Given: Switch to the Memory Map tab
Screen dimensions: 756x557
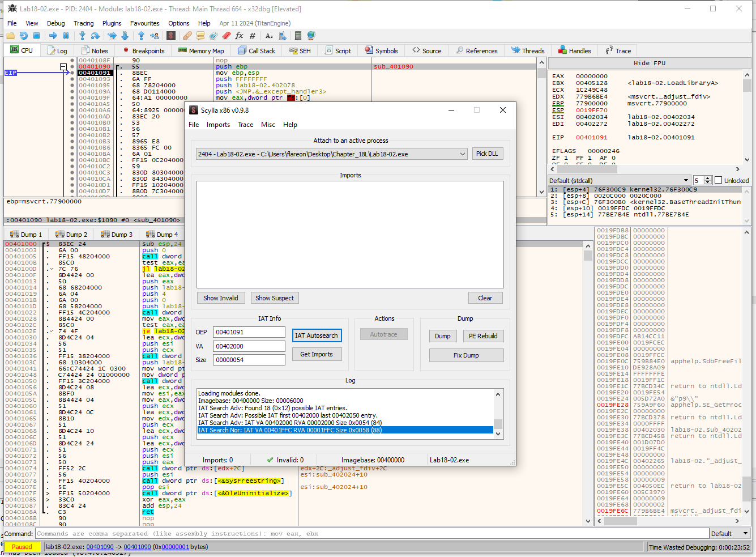Looking at the screenshot, I should (201, 50).
